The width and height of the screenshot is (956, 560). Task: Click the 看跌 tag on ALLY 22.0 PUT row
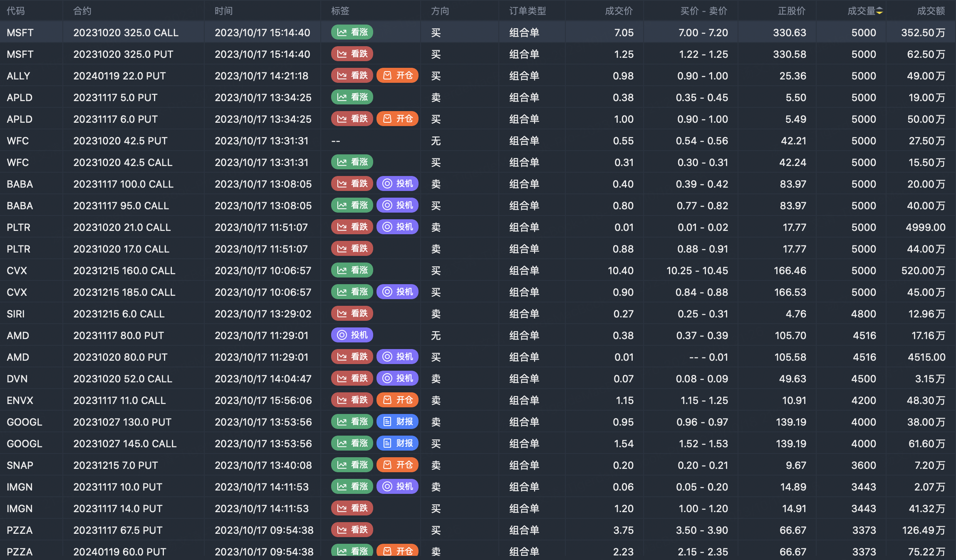tap(352, 75)
